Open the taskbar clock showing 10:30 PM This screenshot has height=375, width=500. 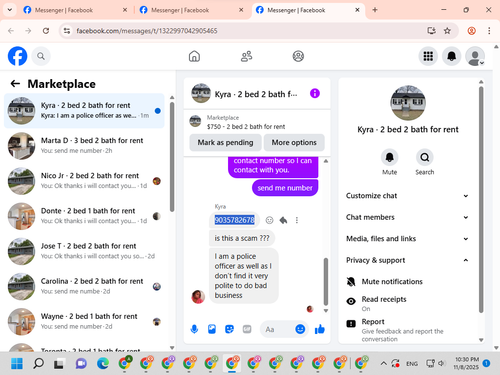tap(467, 363)
